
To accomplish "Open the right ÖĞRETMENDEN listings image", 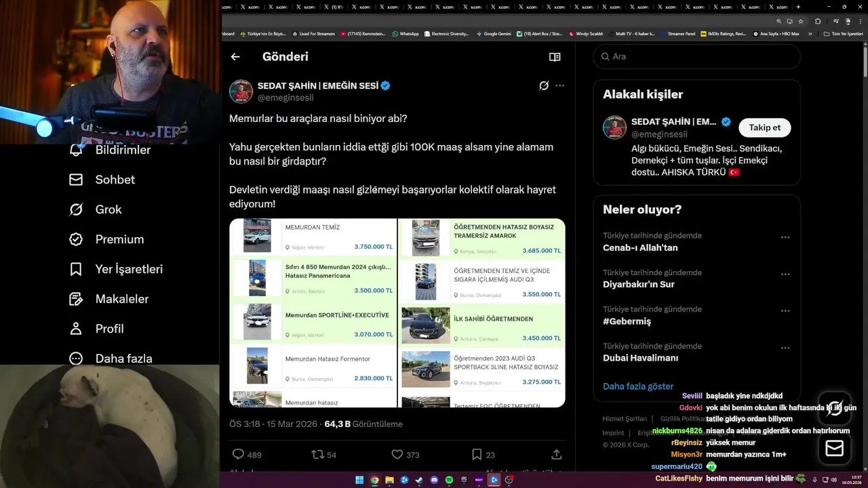I will coord(481,312).
